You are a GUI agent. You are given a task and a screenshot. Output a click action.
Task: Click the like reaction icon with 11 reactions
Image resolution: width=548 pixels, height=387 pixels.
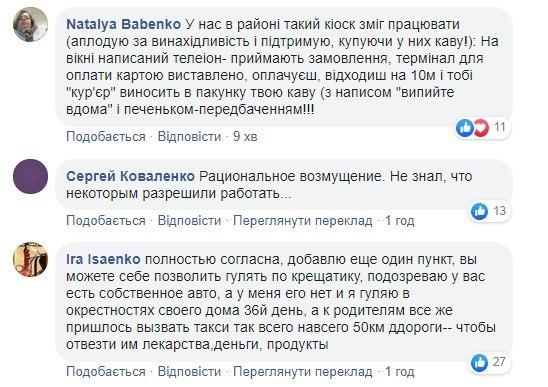pos(465,128)
